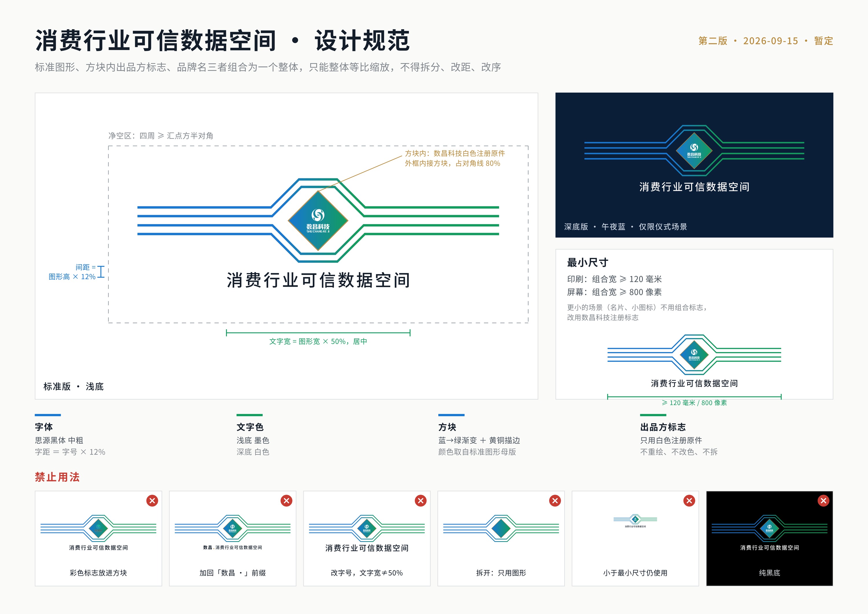The height and width of the screenshot is (614, 868).
Task: Click the red '禁止用法' heading
Action: coord(57,477)
